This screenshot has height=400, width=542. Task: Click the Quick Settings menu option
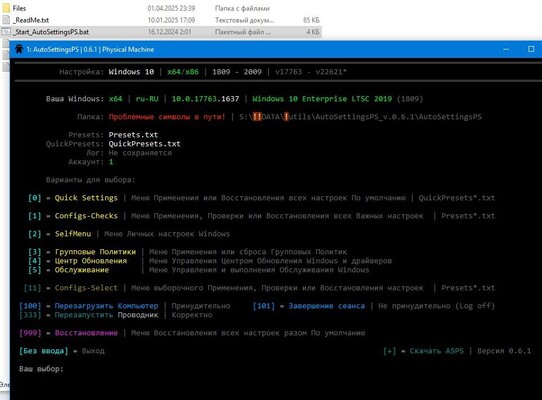pyautogui.click(x=86, y=198)
